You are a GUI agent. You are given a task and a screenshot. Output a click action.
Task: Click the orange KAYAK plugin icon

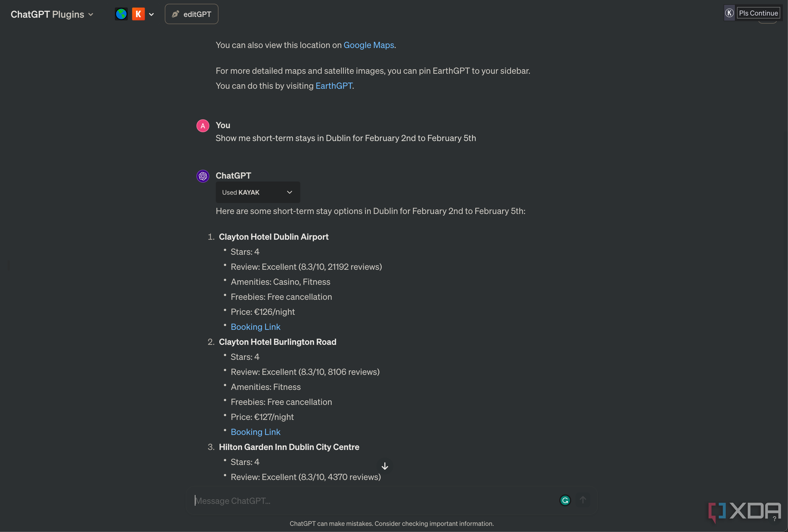138,14
